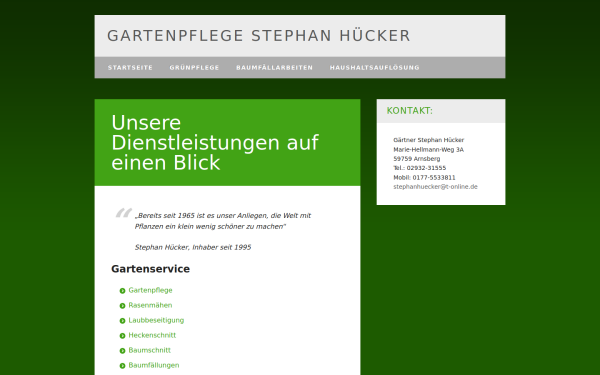
Task: Open the Baumschnitt link
Action: [x=150, y=350]
